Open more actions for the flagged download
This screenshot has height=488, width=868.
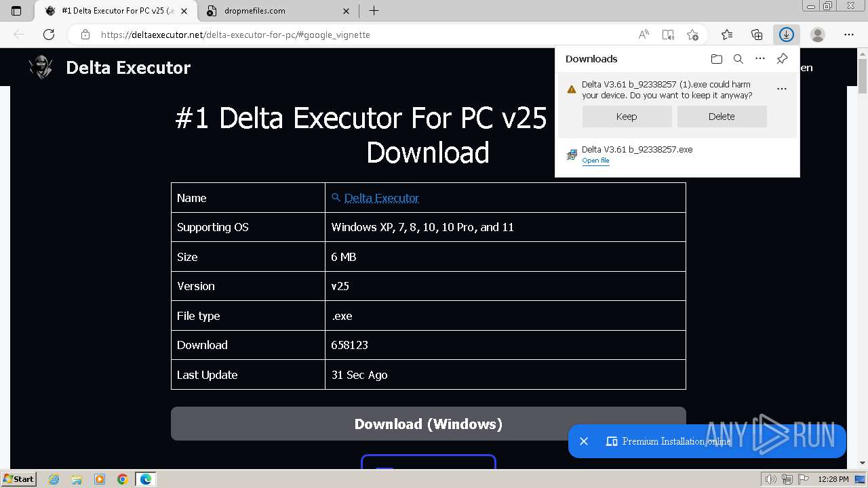click(782, 89)
